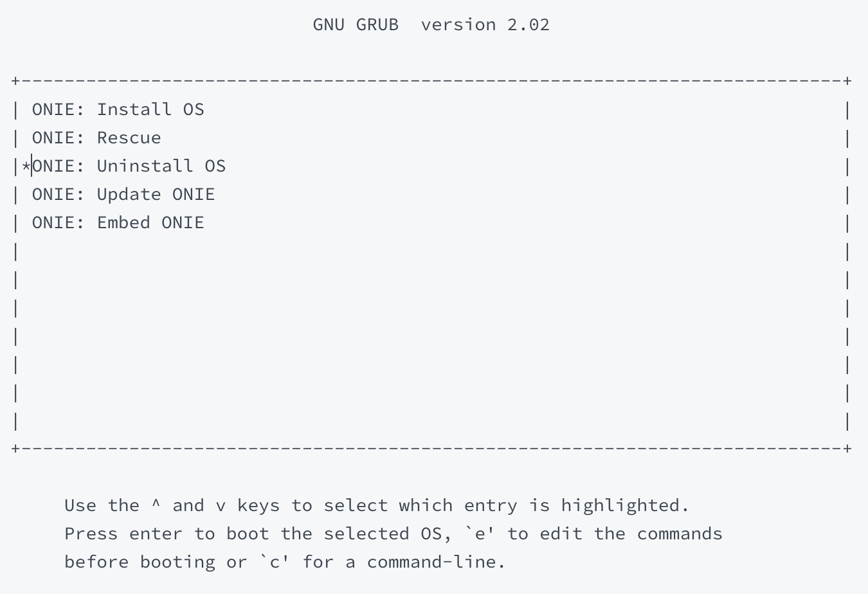Click the word "command-line" in help text
868x594 pixels.
[436, 562]
